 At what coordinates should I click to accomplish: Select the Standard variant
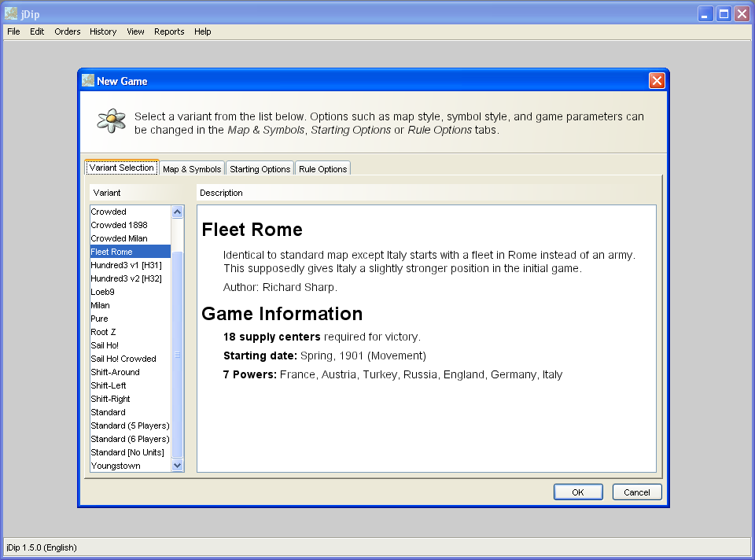(x=130, y=412)
